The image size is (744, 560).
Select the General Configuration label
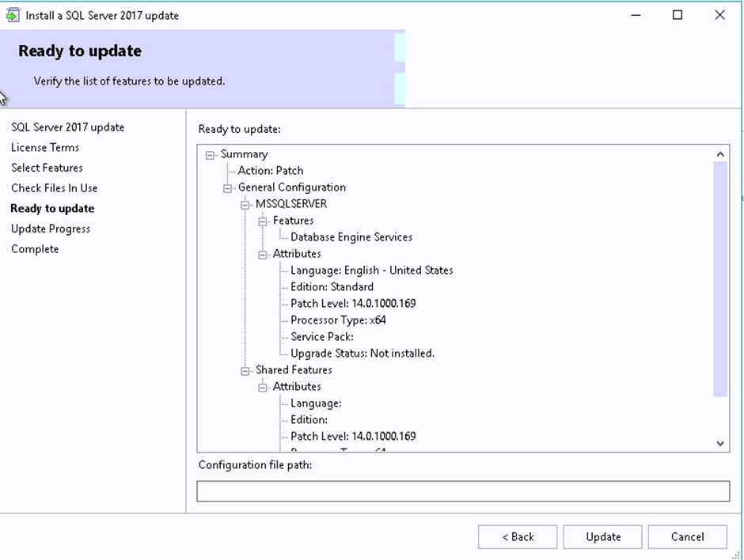292,187
